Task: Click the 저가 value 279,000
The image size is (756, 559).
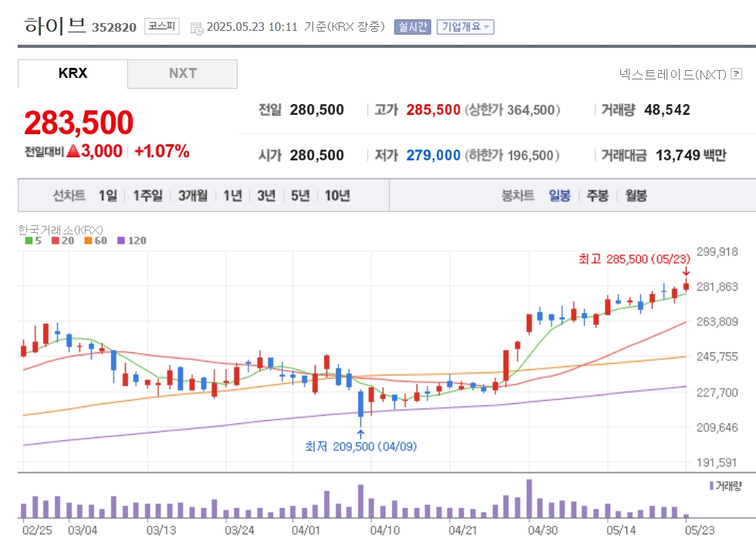Action: point(433,155)
